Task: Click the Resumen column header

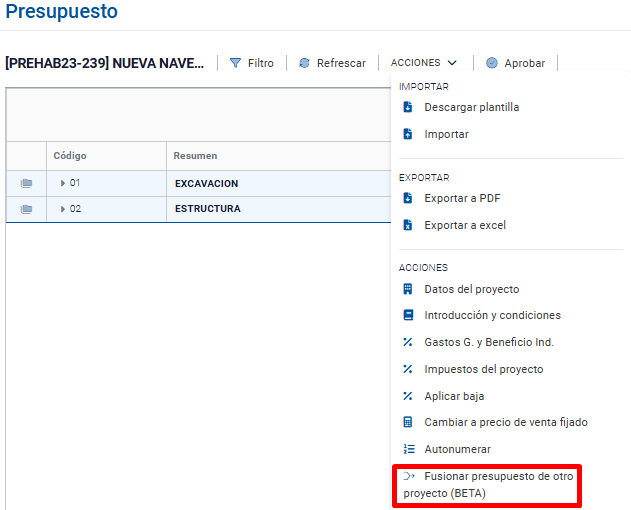Action: click(x=196, y=156)
